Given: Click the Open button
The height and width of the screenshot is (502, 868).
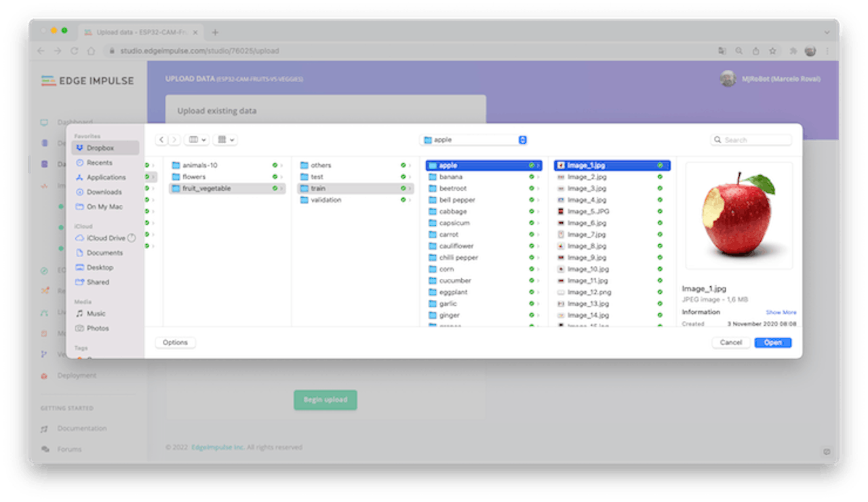Looking at the screenshot, I should pos(773,343).
